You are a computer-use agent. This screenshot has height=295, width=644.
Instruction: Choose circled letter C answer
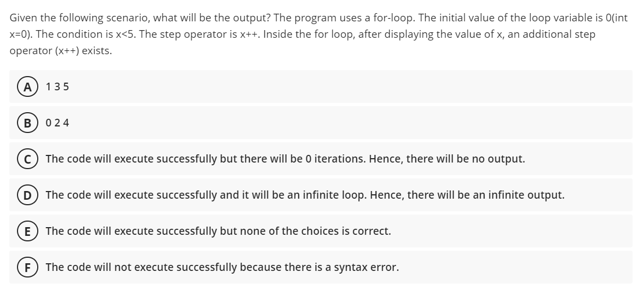(27, 159)
